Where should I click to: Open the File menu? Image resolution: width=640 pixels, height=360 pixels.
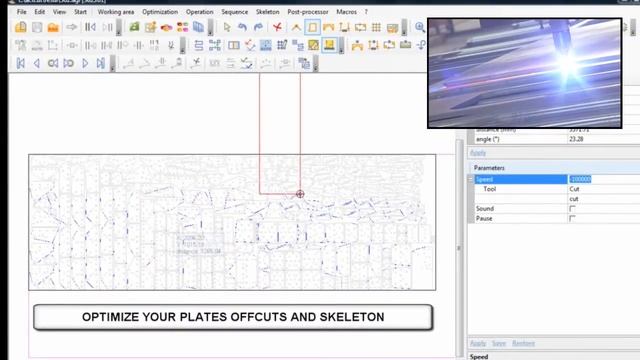(x=22, y=12)
